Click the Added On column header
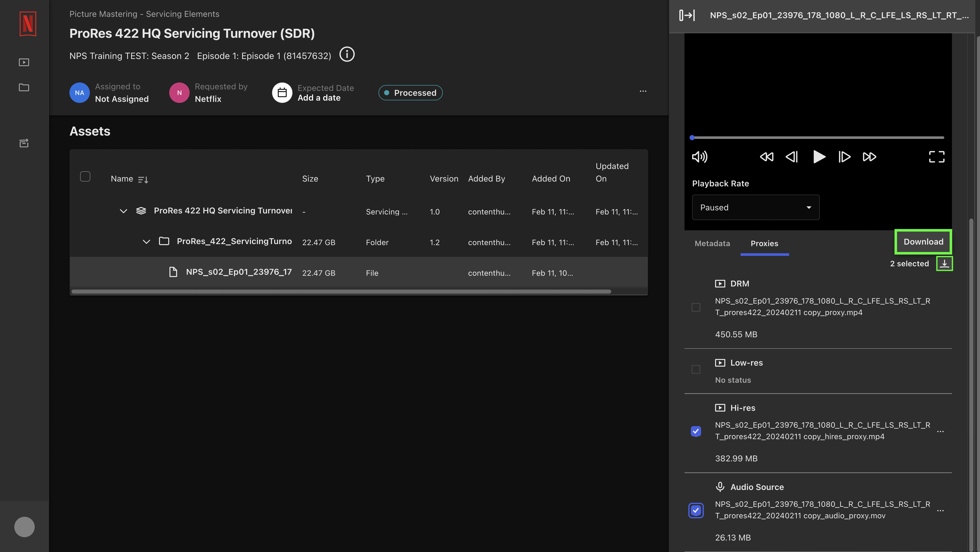 tap(551, 178)
